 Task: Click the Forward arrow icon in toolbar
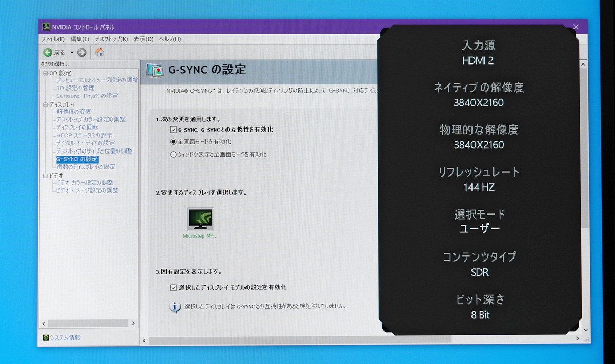pos(82,52)
